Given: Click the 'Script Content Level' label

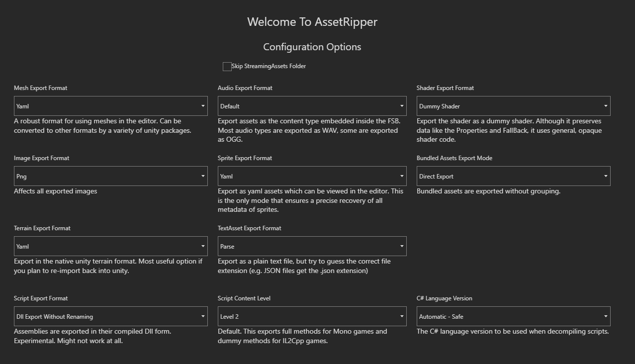Looking at the screenshot, I should [244, 298].
